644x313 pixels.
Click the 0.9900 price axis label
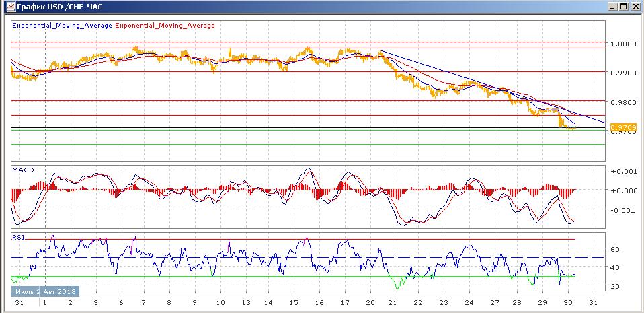pos(622,73)
